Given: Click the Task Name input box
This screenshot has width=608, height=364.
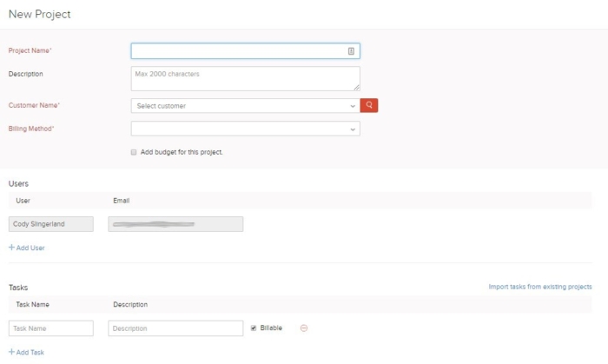Looking at the screenshot, I should (x=50, y=328).
